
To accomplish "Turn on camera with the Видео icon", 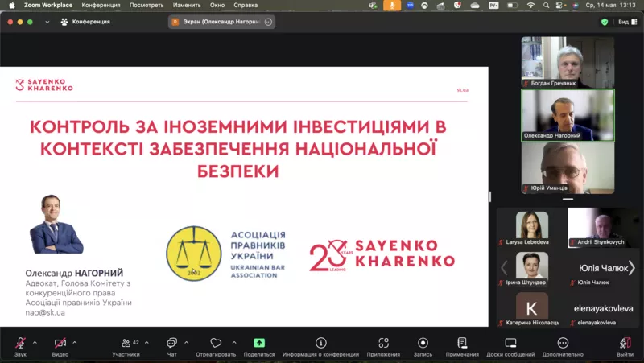I will click(60, 343).
